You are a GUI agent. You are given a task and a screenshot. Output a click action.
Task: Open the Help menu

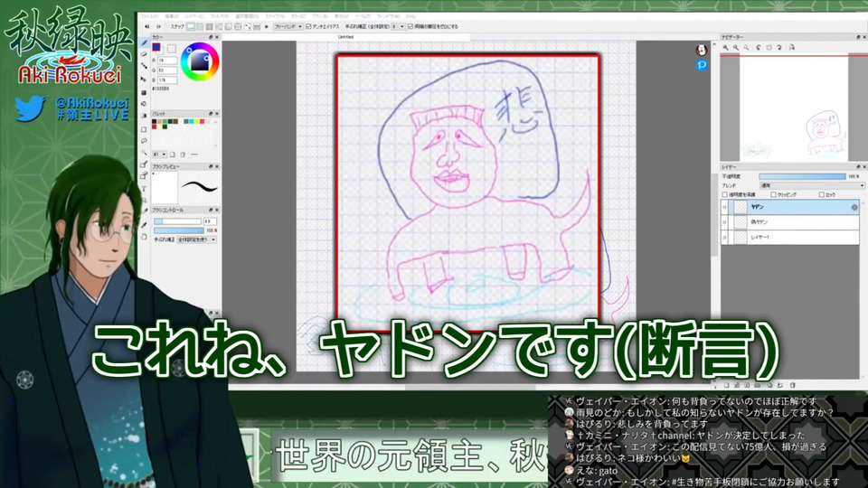click(410, 16)
